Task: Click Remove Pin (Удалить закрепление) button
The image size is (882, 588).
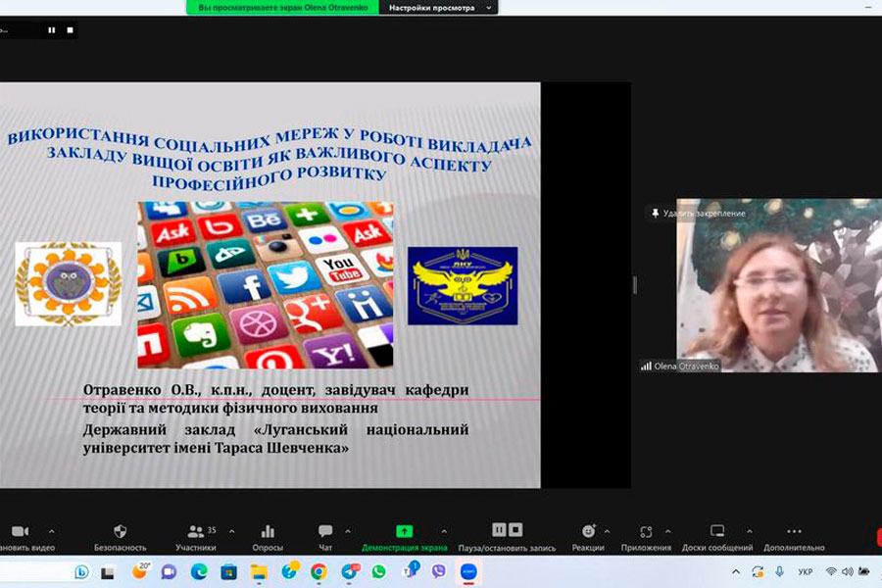Action: 698,213
